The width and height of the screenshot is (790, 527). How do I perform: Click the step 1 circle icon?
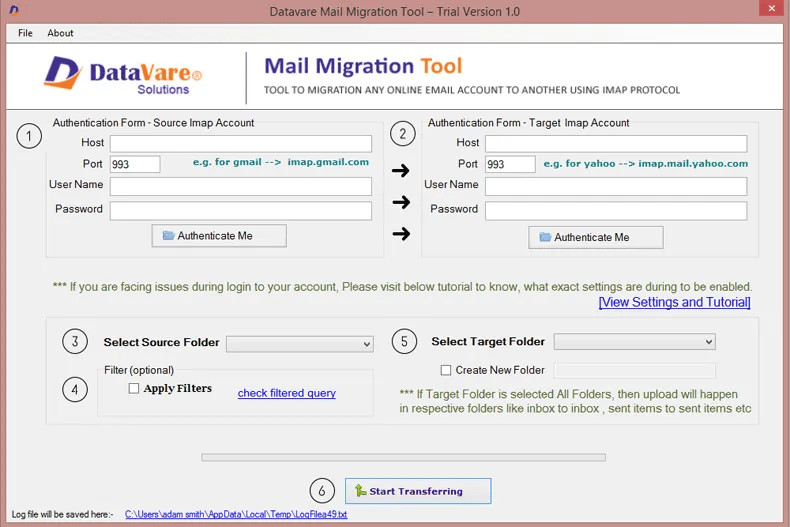31,136
